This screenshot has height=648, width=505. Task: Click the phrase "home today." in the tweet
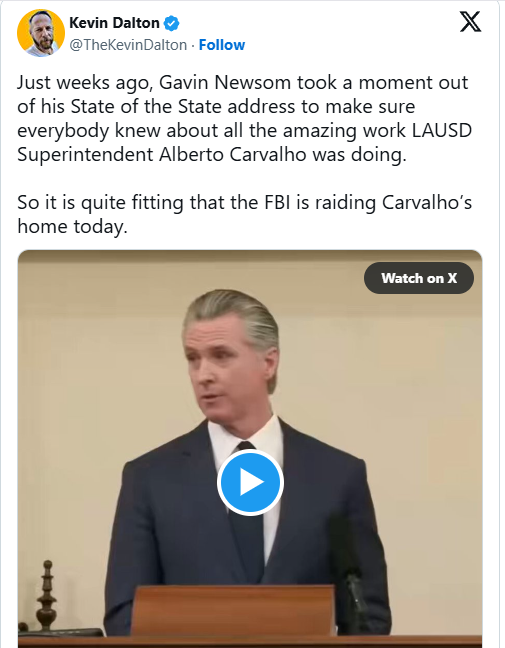72,226
